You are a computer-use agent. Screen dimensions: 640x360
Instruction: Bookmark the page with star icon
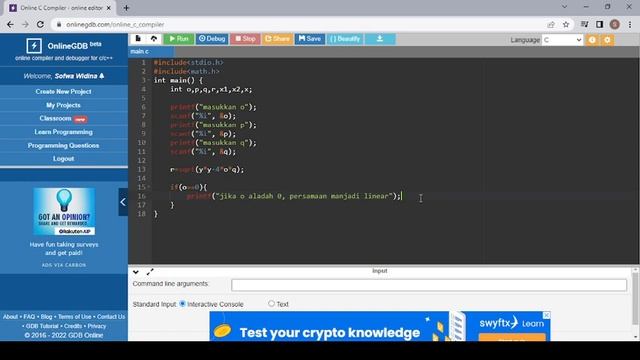(x=566, y=24)
